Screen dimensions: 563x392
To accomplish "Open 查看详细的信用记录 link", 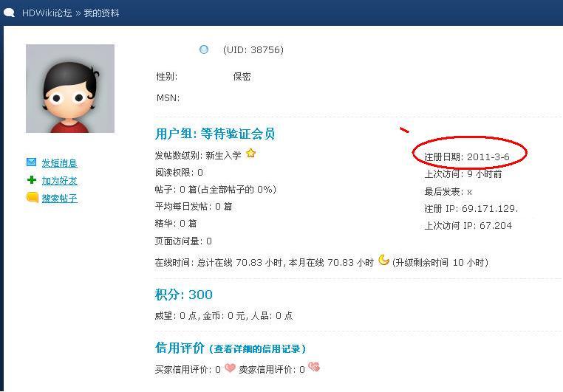I will coord(257,349).
